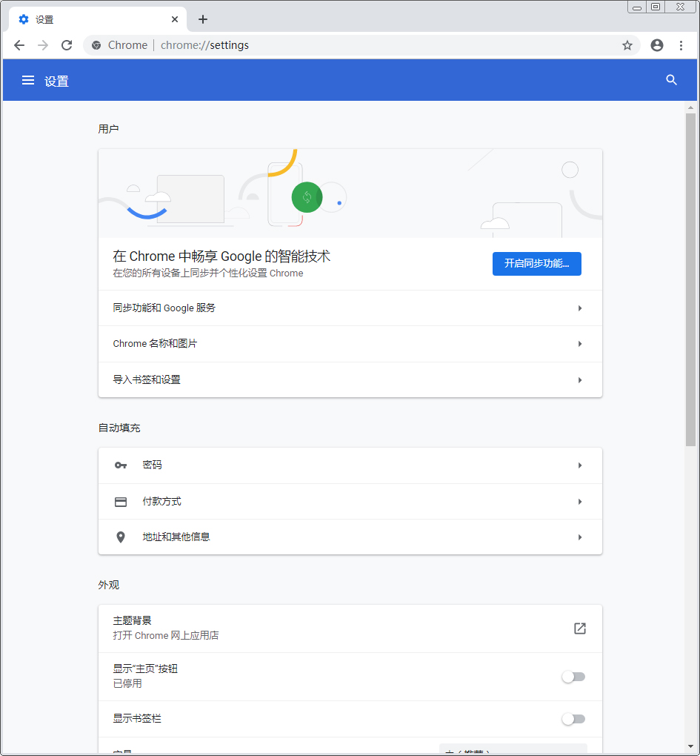
Task: Open 导入书签和设置
Action: point(350,379)
